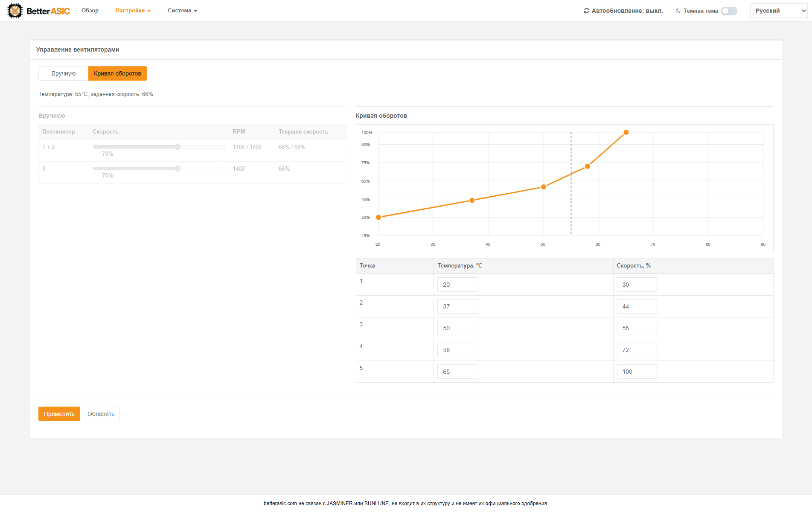Open the Система dropdown menu
This screenshot has height=512, width=812.
(182, 11)
